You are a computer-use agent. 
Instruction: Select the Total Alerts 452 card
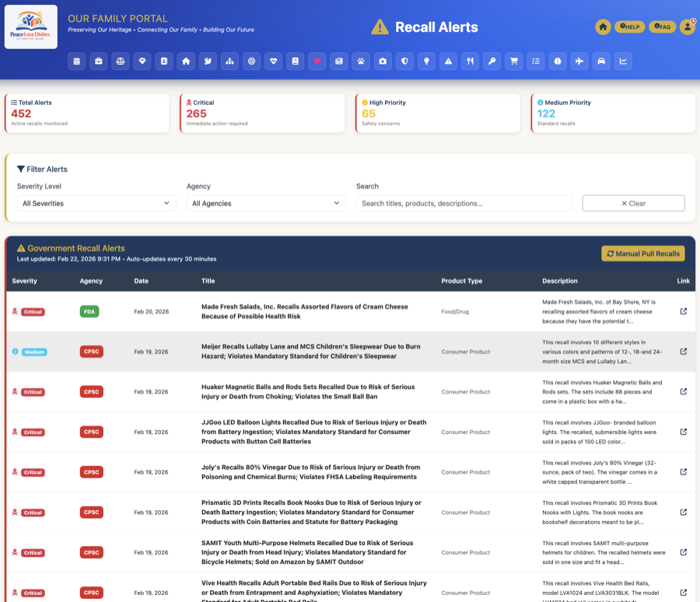click(x=87, y=113)
